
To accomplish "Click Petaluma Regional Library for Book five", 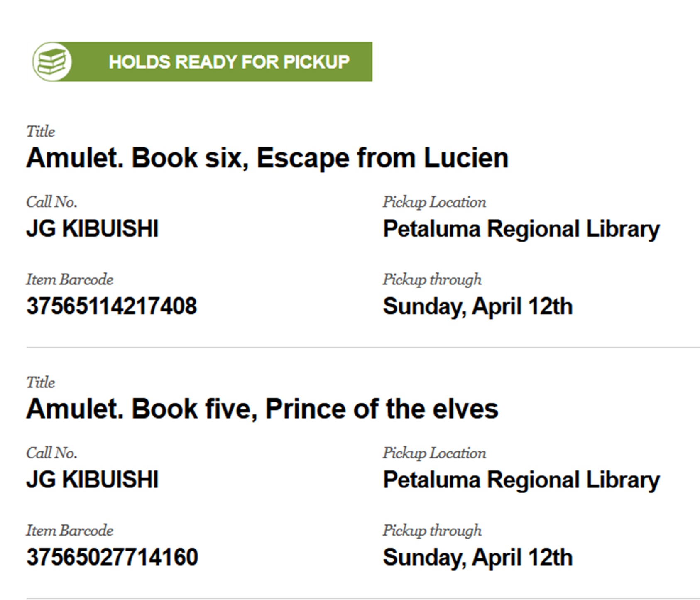I will point(521,480).
